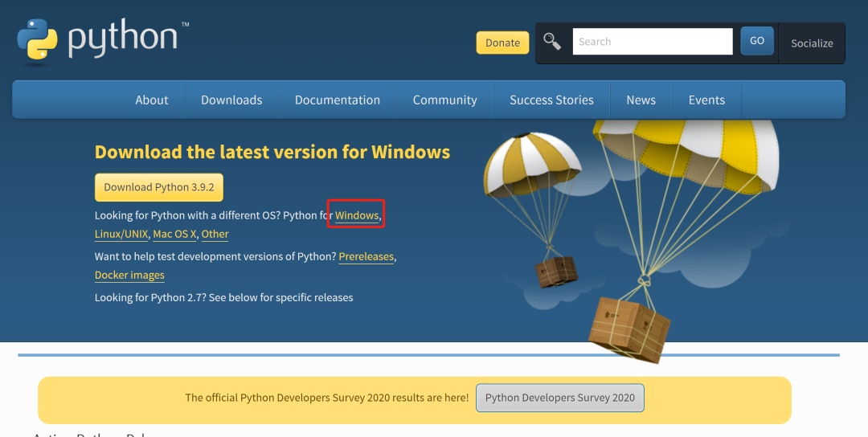Viewport: 868px width, 437px height.
Task: Click the magnifying glass search icon
Action: tap(552, 42)
